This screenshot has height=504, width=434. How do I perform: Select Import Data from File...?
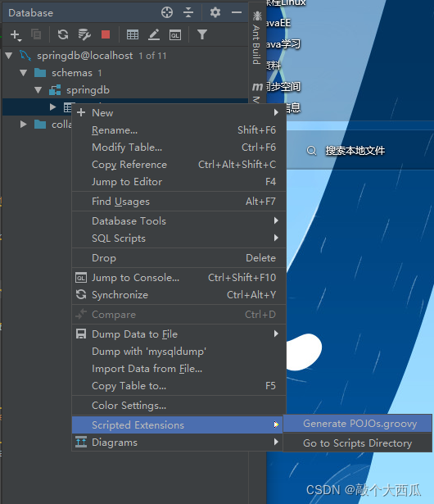tap(179, 369)
